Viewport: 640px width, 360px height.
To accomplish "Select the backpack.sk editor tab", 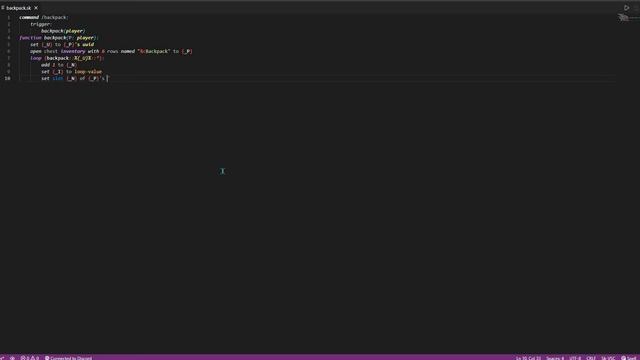I will click(20, 8).
